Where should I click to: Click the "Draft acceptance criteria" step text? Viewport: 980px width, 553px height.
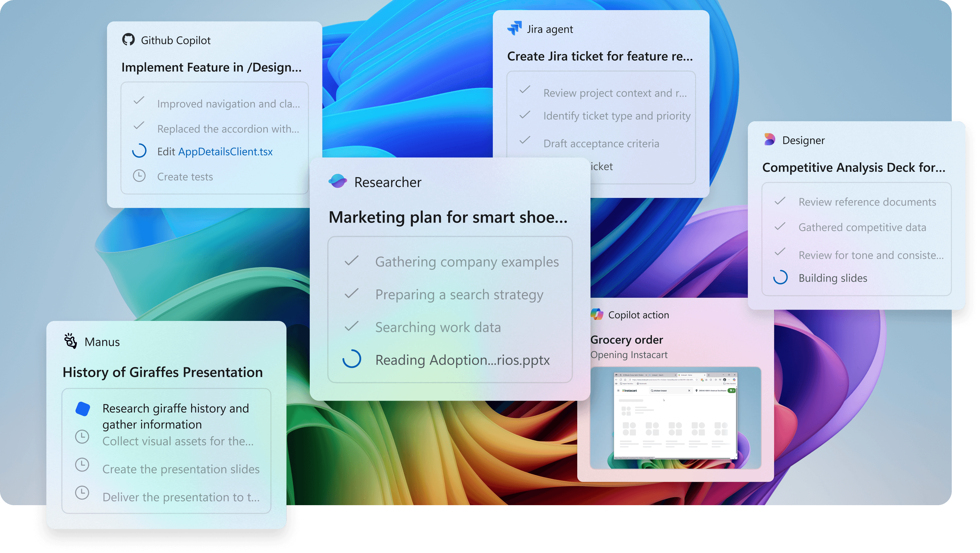(x=602, y=144)
